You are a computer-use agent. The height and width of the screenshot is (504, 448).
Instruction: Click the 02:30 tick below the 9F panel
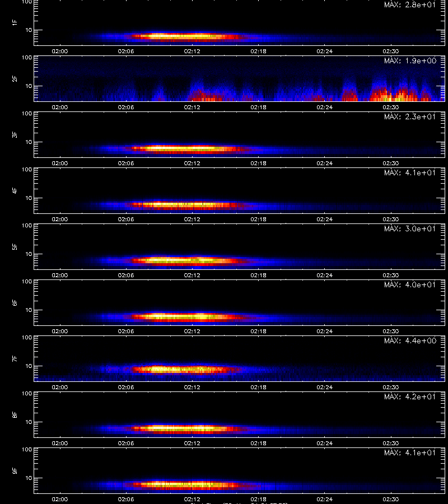[391, 499]
